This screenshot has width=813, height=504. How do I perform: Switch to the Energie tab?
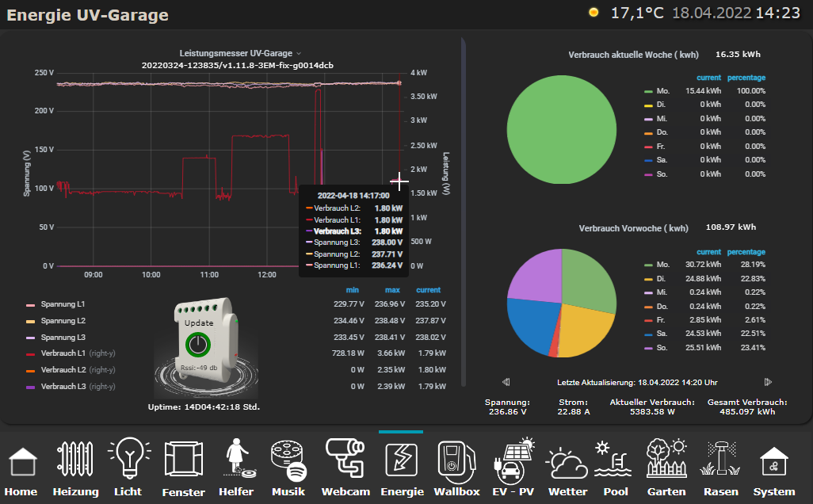(x=400, y=464)
